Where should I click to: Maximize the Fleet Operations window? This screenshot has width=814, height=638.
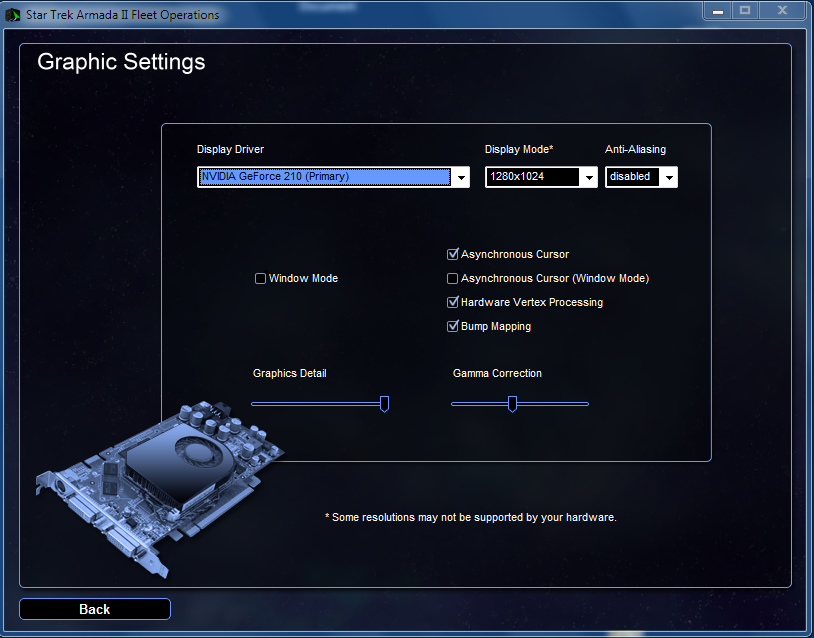click(x=745, y=10)
